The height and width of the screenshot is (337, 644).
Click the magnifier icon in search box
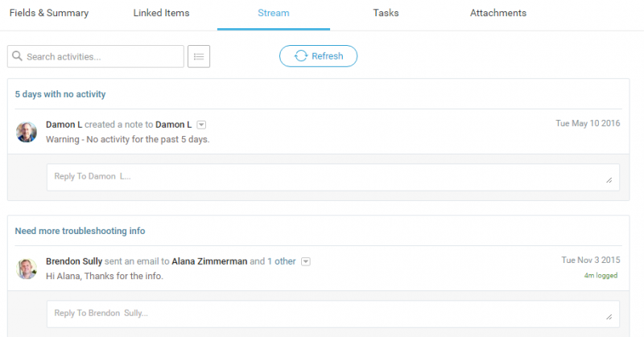(18, 57)
